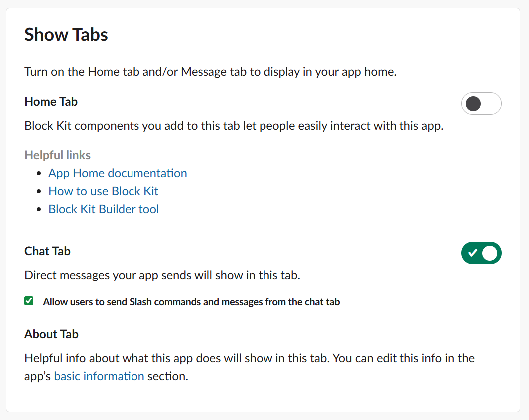This screenshot has width=529, height=420.
Task: Click the 'Helpful info about what this app does' paragraph
Action: [249, 358]
